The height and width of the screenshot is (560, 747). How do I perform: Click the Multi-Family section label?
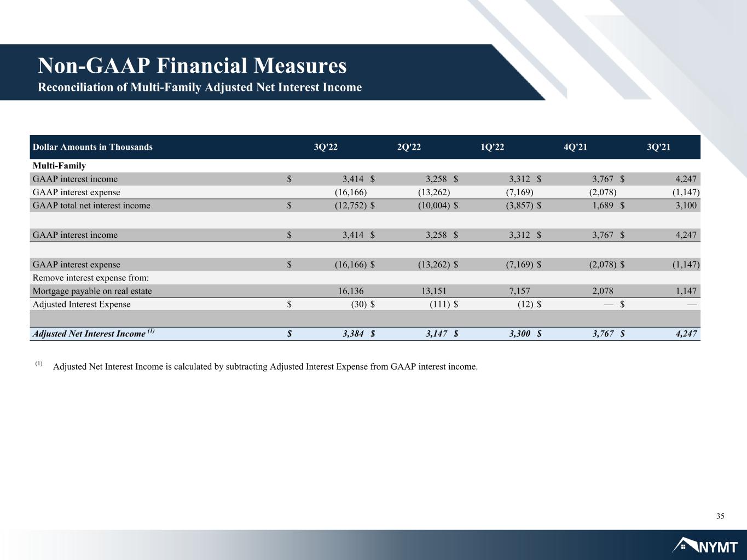(59, 166)
